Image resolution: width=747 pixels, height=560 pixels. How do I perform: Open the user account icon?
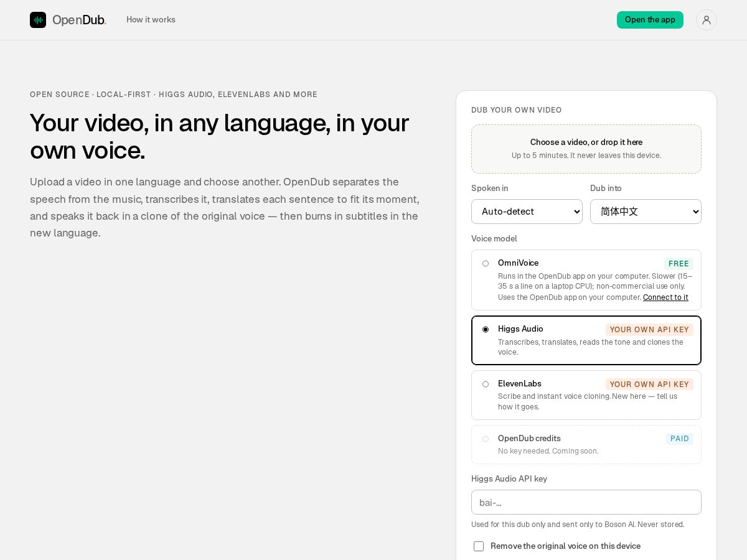pos(707,20)
